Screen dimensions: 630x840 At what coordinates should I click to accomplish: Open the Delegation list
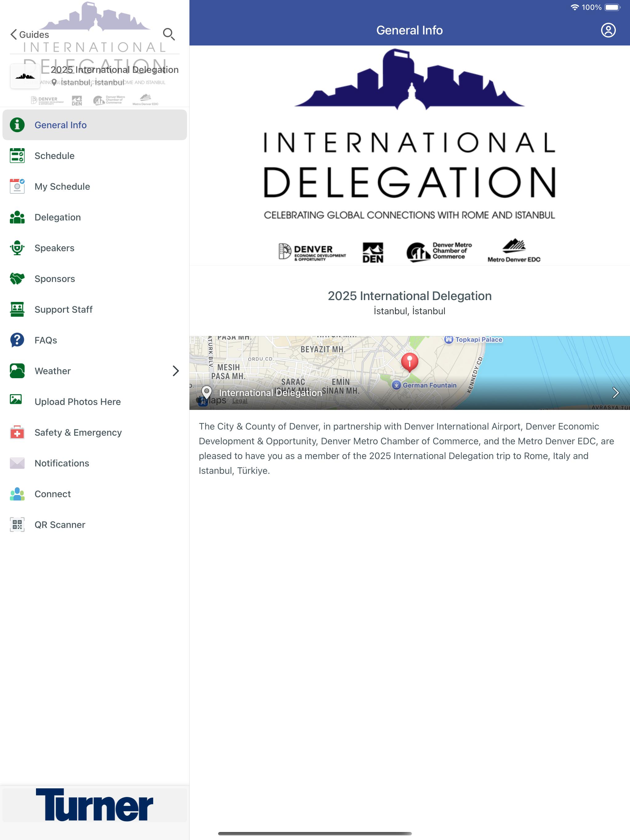(95, 217)
